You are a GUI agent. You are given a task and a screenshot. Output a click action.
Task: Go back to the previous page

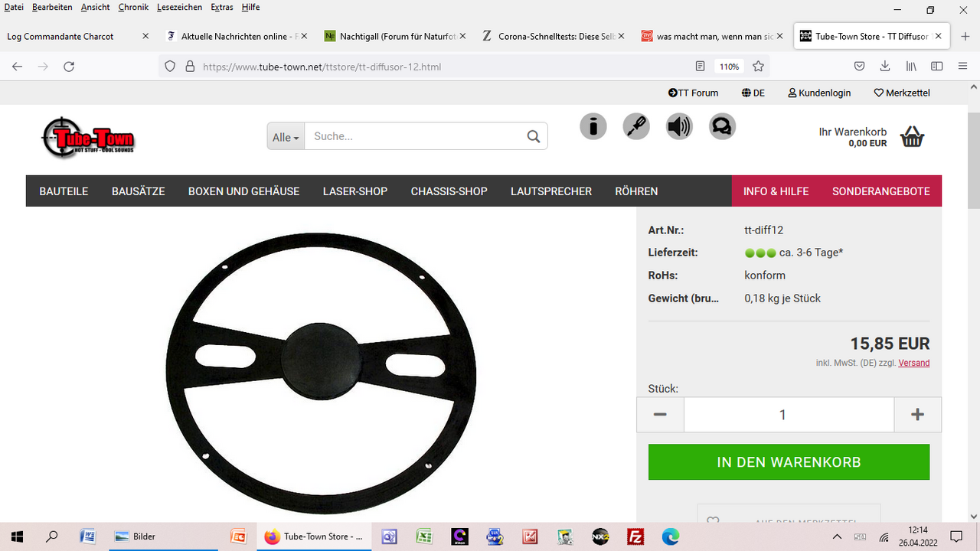click(x=18, y=67)
